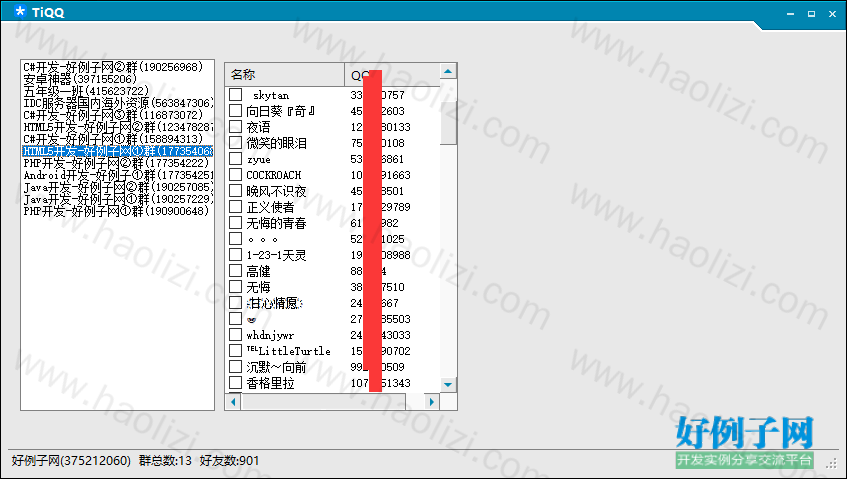The width and height of the screenshot is (847, 479).
Task: Tick the checkbox for skytan
Action: 235,95
